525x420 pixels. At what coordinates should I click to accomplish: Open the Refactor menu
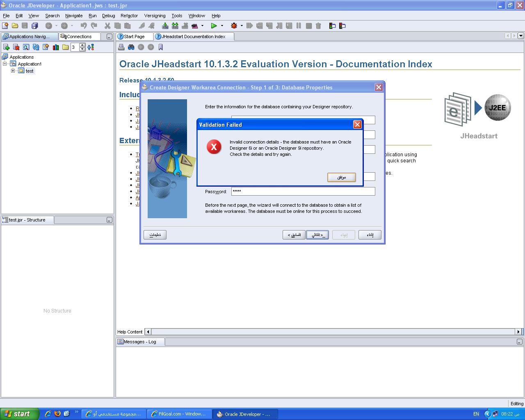(x=129, y=16)
